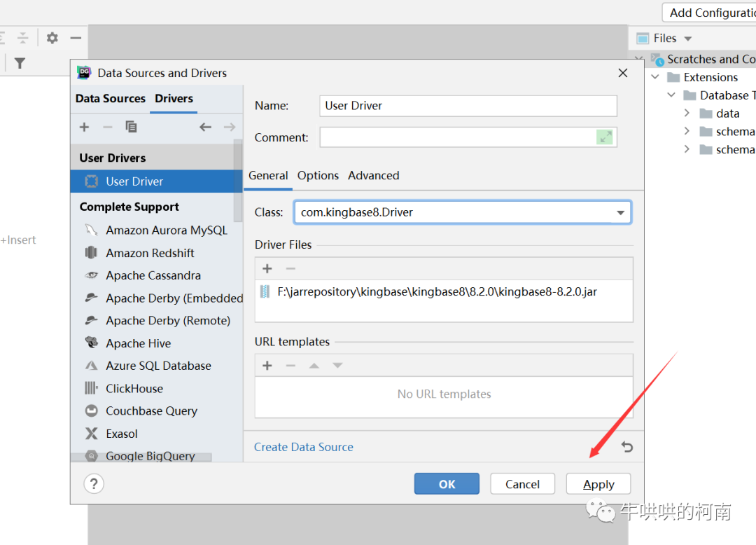
Task: Select Amazon Redshift driver
Action: click(x=156, y=253)
